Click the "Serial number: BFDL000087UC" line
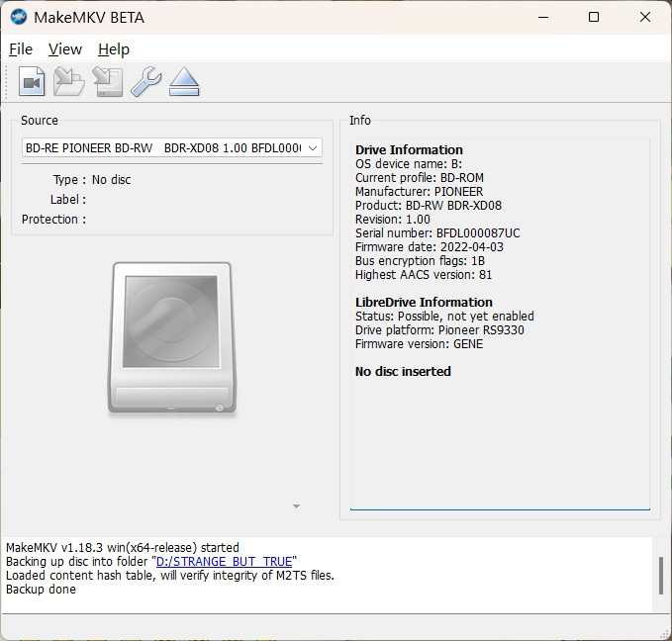This screenshot has height=641, width=672. pyautogui.click(x=437, y=233)
